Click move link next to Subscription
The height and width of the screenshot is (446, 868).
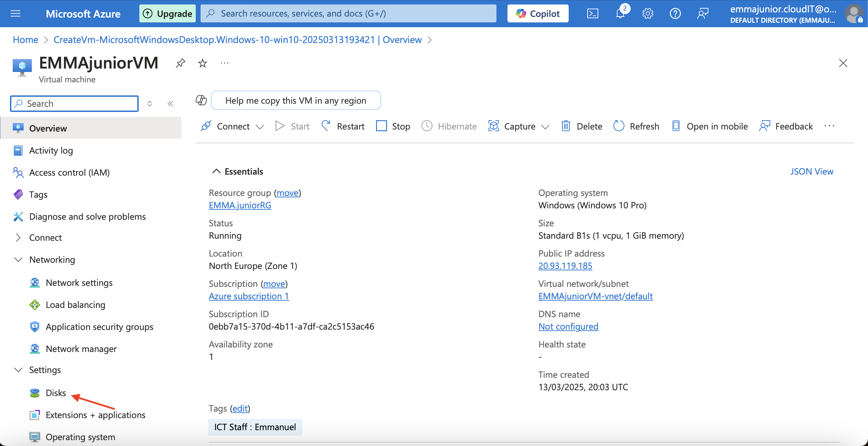pyautogui.click(x=274, y=284)
